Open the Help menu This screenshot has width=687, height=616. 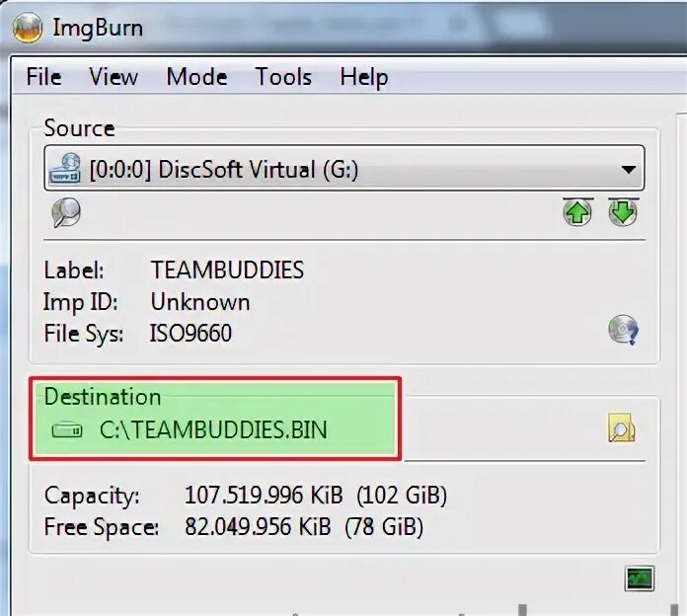point(364,78)
